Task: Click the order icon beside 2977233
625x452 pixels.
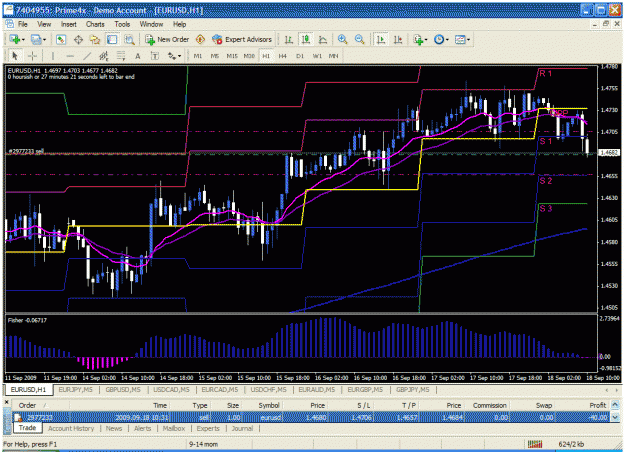Action: (x=18, y=417)
